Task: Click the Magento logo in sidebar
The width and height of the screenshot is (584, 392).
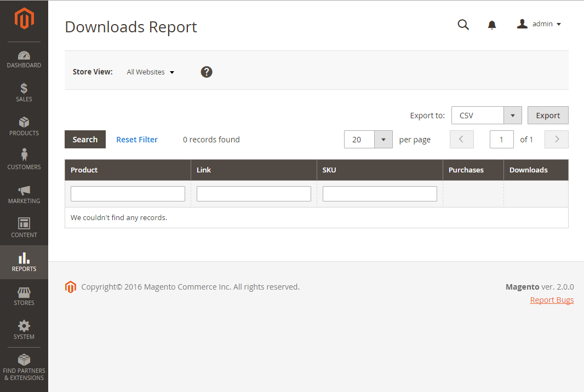Action: click(24, 19)
